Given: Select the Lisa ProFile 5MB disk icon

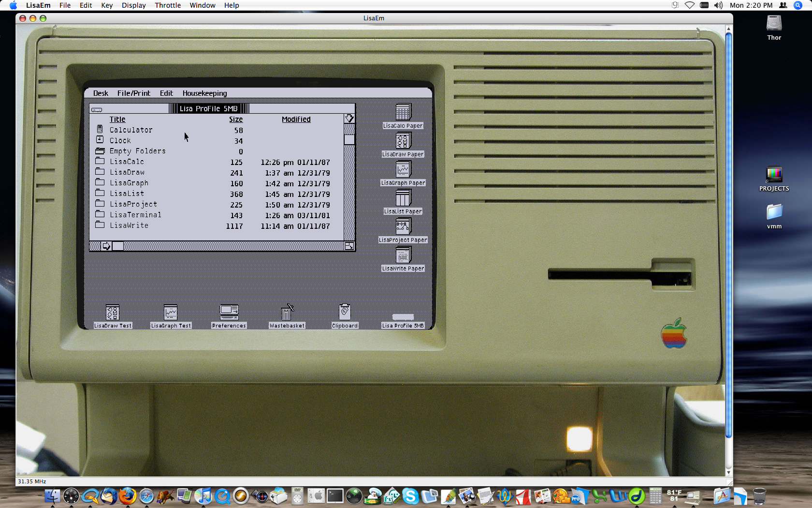Looking at the screenshot, I should tap(403, 317).
